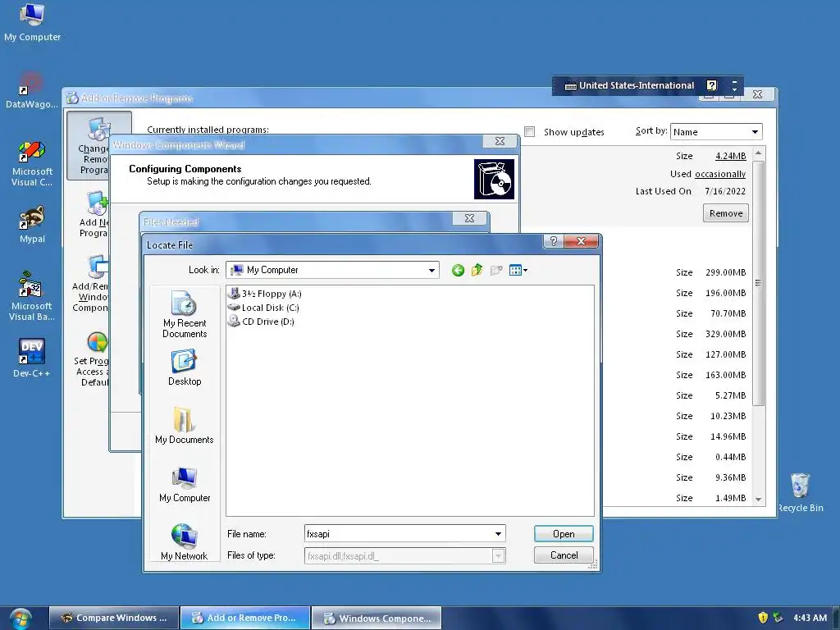Close the Add or Remove Programs window
Image resolution: width=840 pixels, height=630 pixels.
757,95
